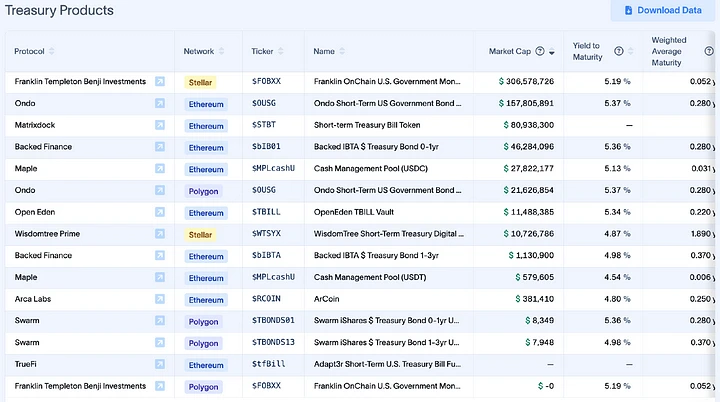Sort by Yield to Maturity arrows
Image resolution: width=720 pixels, height=402 pixels.
pos(631,51)
